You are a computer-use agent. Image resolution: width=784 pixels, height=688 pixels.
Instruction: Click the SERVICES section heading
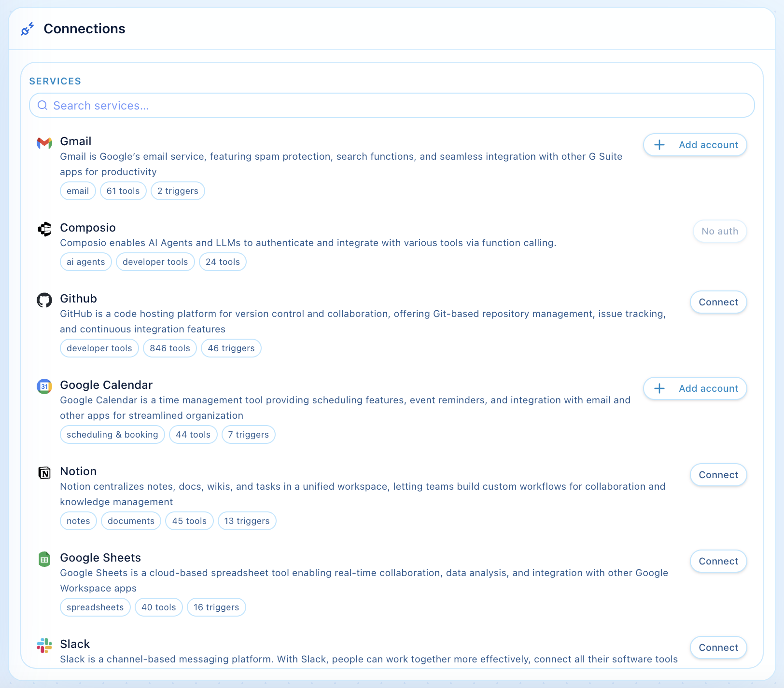click(55, 81)
